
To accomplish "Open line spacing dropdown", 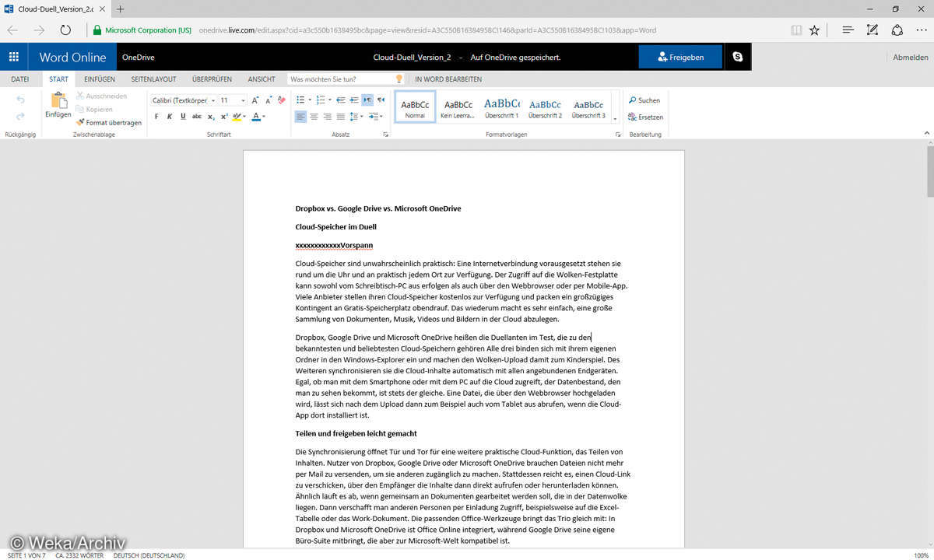I will point(356,117).
